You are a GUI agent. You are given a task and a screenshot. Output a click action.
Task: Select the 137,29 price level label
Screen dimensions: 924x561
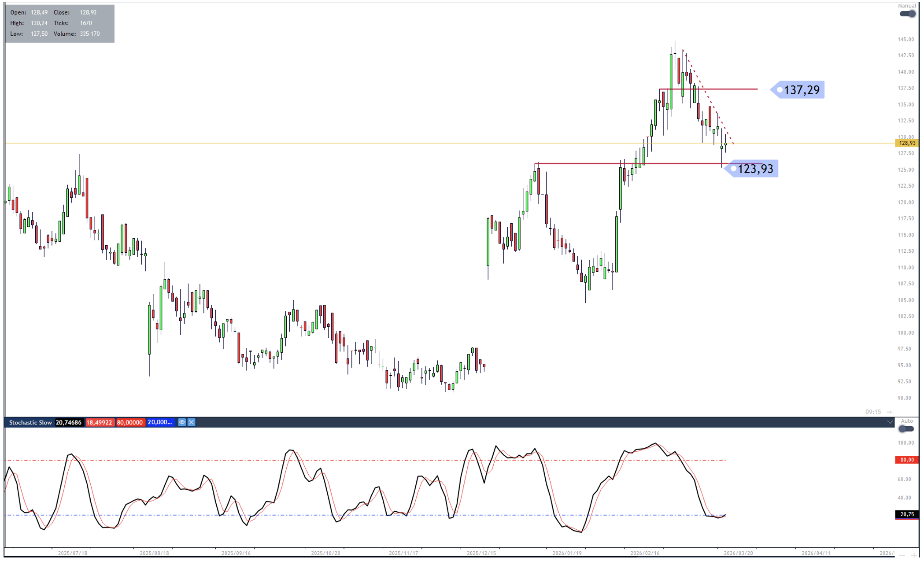click(x=801, y=90)
